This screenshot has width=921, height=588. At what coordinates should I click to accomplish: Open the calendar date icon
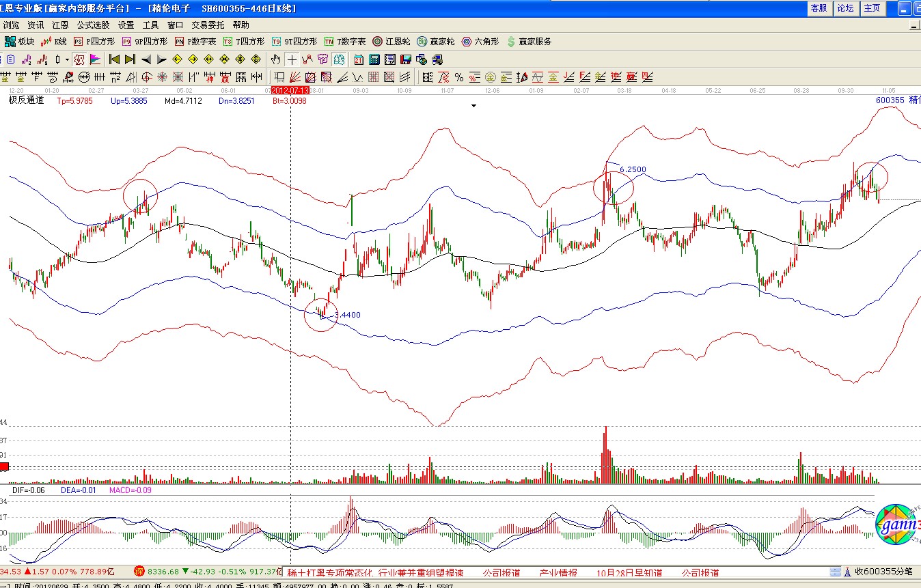tap(359, 59)
